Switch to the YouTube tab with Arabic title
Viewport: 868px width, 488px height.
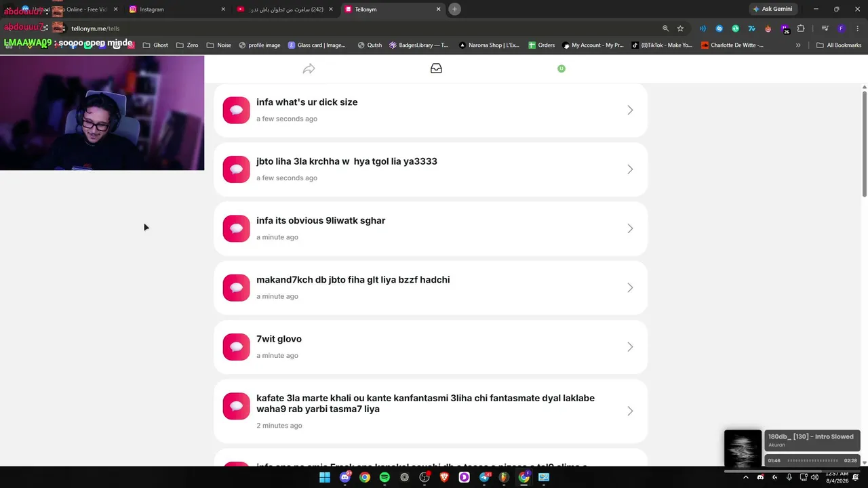(x=285, y=9)
